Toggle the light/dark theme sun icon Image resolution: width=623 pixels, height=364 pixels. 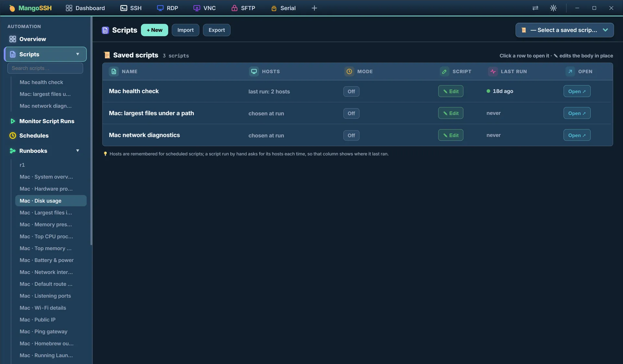point(554,8)
